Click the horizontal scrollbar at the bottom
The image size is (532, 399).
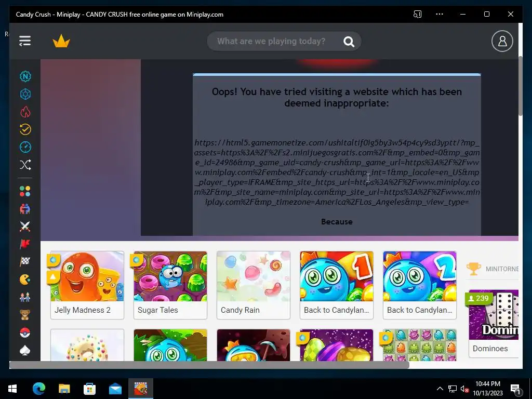(209, 365)
